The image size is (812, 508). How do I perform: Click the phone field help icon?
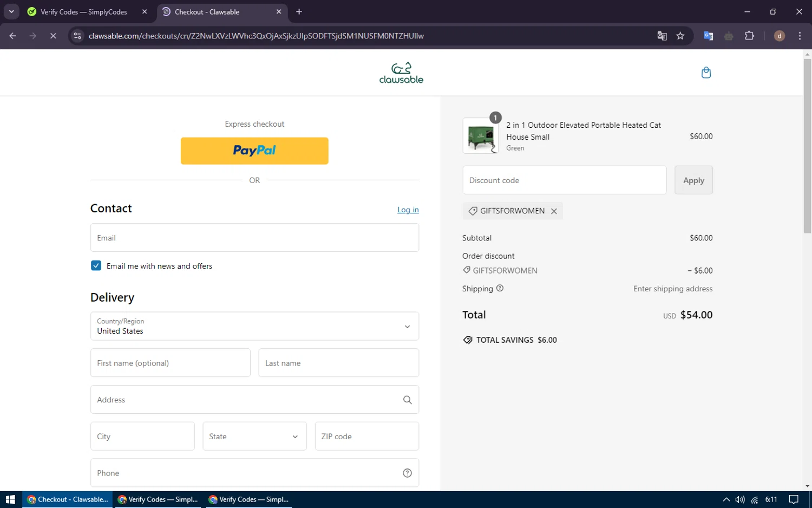click(407, 473)
